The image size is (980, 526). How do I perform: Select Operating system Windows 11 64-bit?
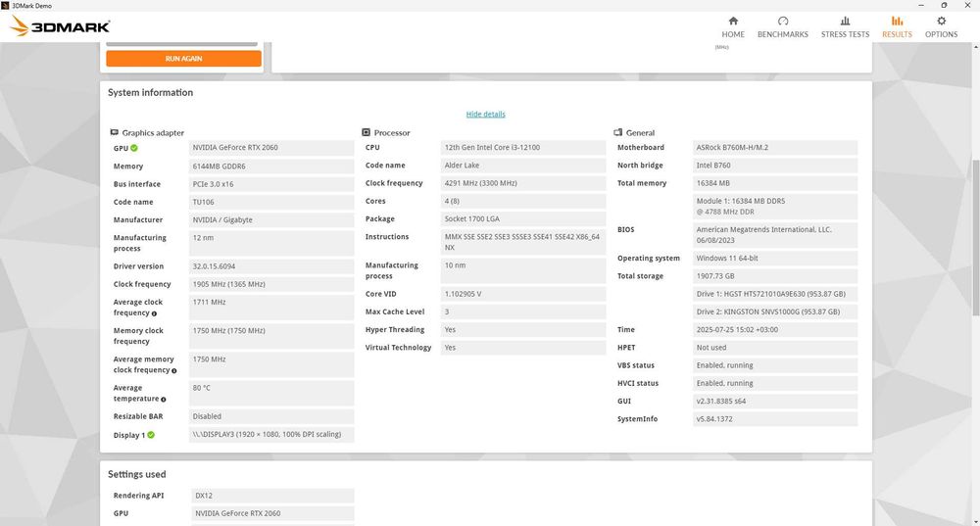pyautogui.click(x=775, y=258)
